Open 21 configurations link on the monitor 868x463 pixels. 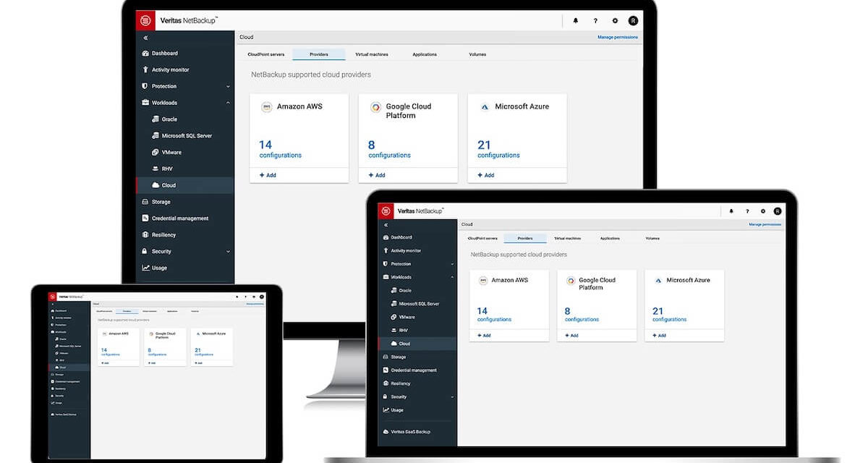click(499, 150)
